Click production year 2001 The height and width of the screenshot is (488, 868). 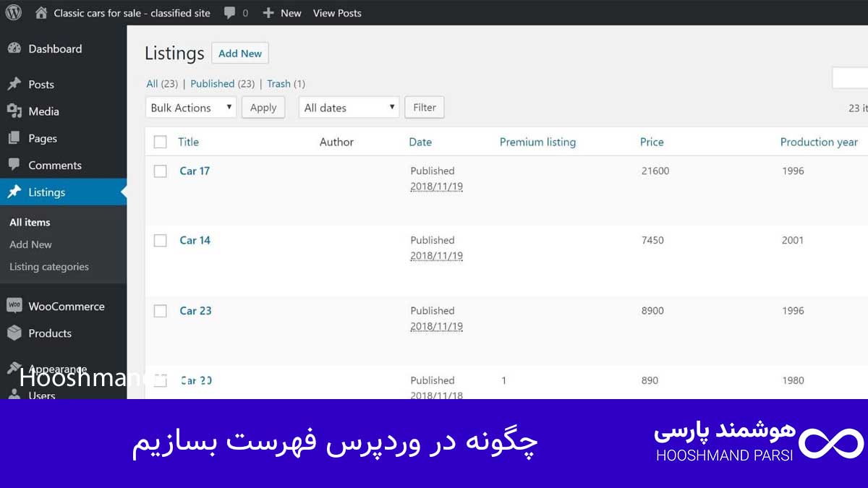tap(793, 240)
